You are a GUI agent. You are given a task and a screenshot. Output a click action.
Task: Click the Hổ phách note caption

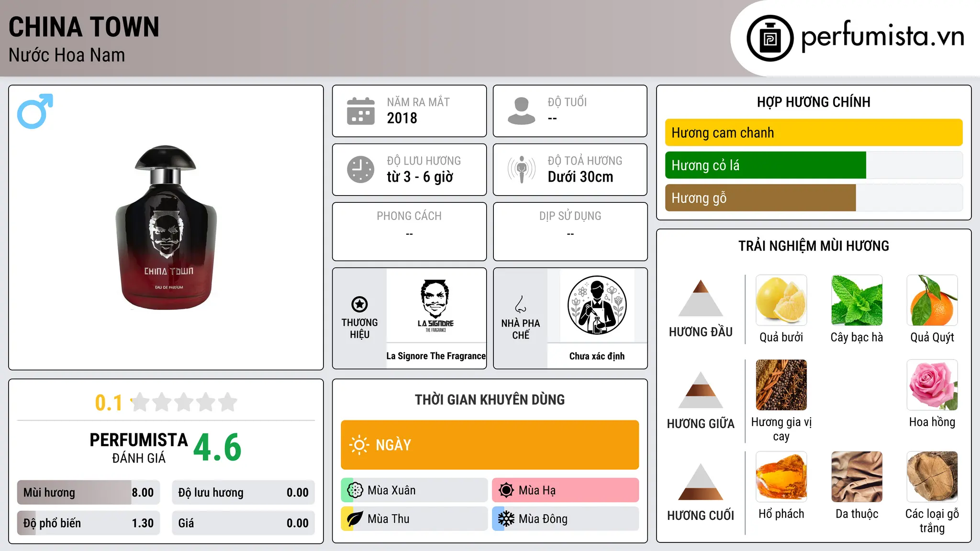(781, 514)
